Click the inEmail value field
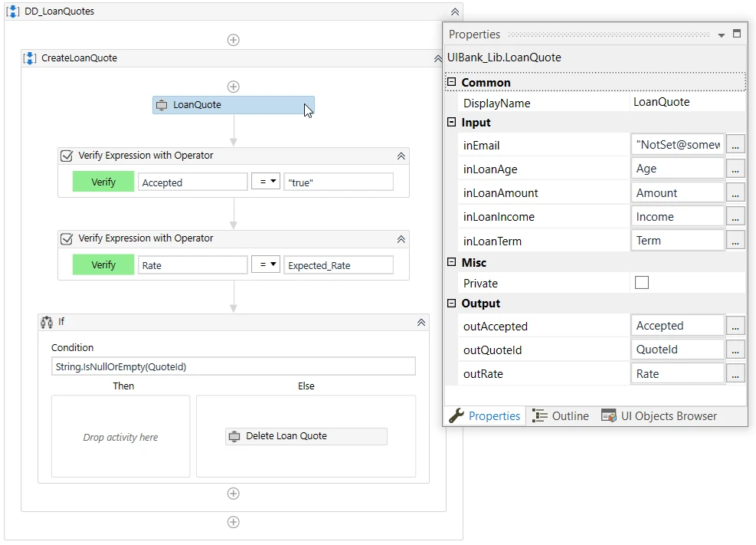Viewport: 756px width, 545px height. [x=677, y=145]
